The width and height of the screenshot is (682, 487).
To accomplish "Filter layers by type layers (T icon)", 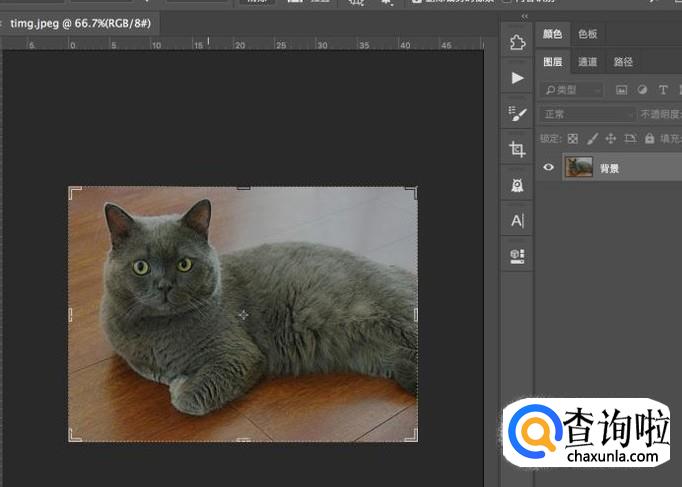I will click(662, 90).
